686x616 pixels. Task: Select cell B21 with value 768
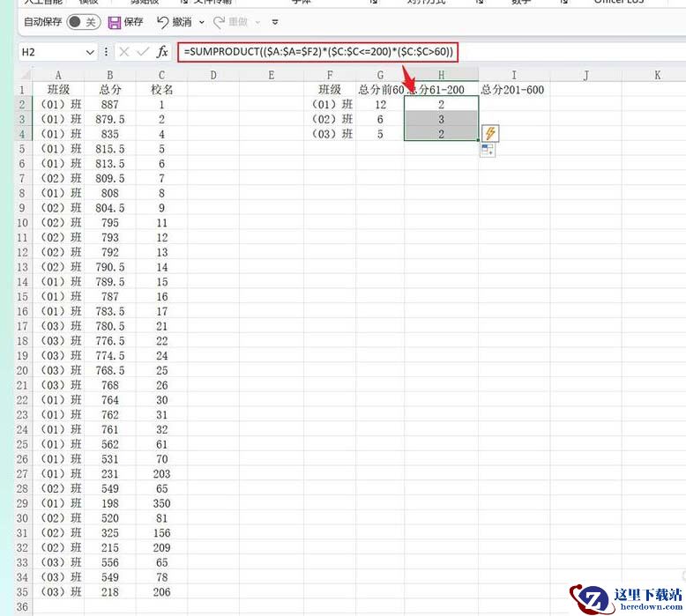click(110, 385)
